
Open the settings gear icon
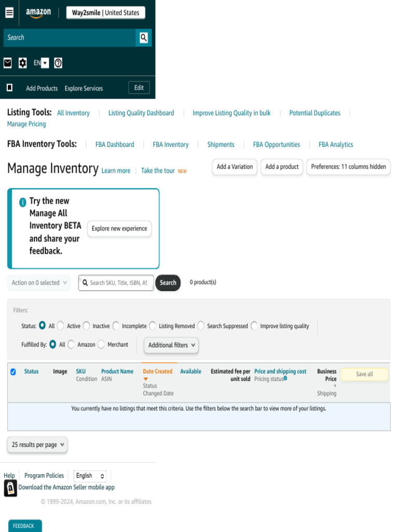pos(23,63)
